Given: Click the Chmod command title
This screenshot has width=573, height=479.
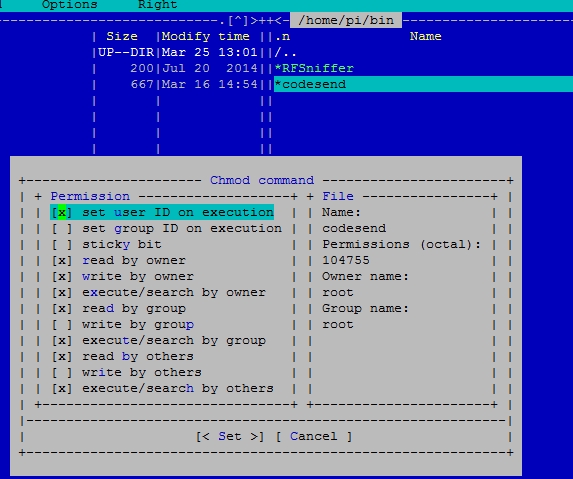Looking at the screenshot, I should [x=262, y=180].
